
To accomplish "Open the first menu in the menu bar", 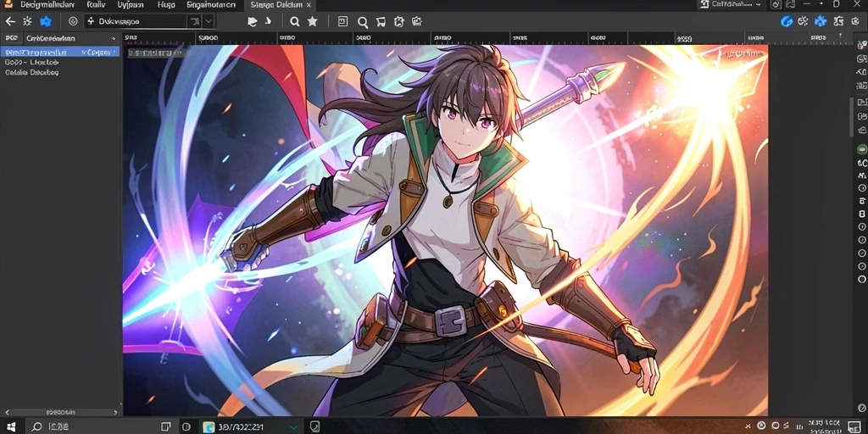I will (x=47, y=4).
